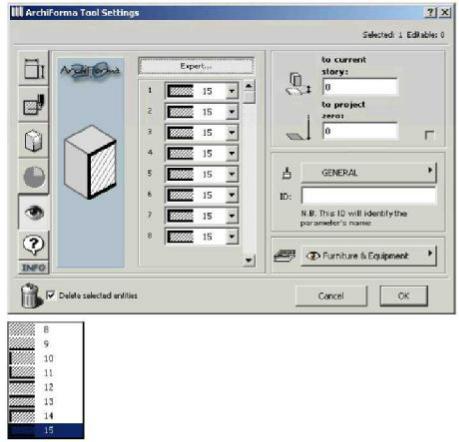Image resolution: width=459 pixels, height=442 pixels.
Task: Click the pattern swatch in row 4
Action: click(180, 153)
